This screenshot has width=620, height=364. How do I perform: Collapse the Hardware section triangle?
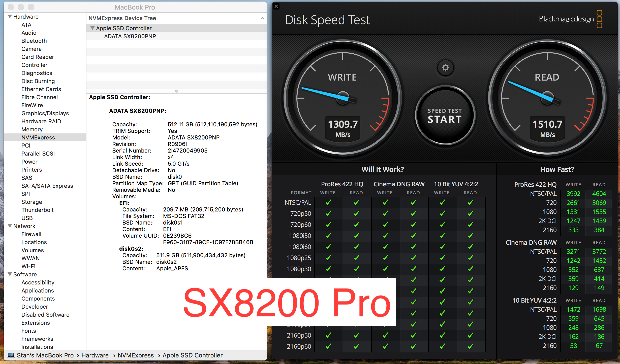[x=10, y=17]
